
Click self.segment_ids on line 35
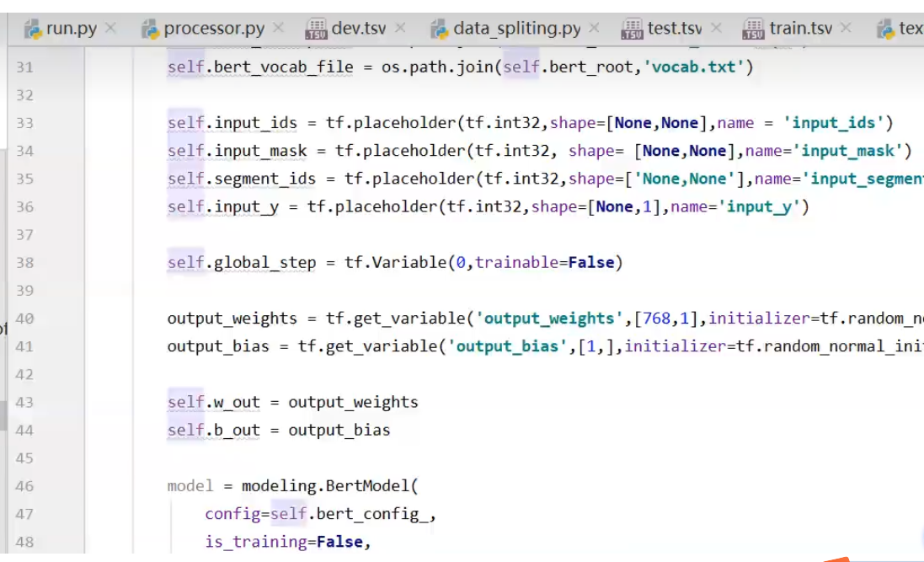point(242,179)
